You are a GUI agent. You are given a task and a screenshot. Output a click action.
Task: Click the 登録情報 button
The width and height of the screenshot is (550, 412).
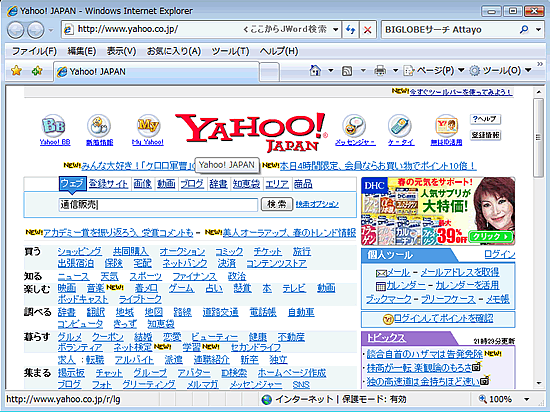point(485,135)
